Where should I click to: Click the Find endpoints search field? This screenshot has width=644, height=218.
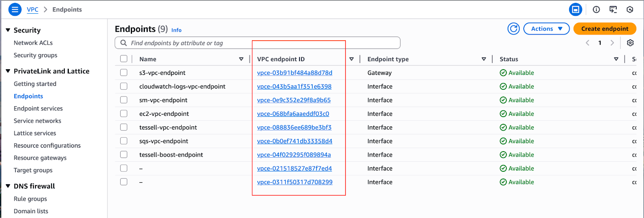[x=258, y=43]
